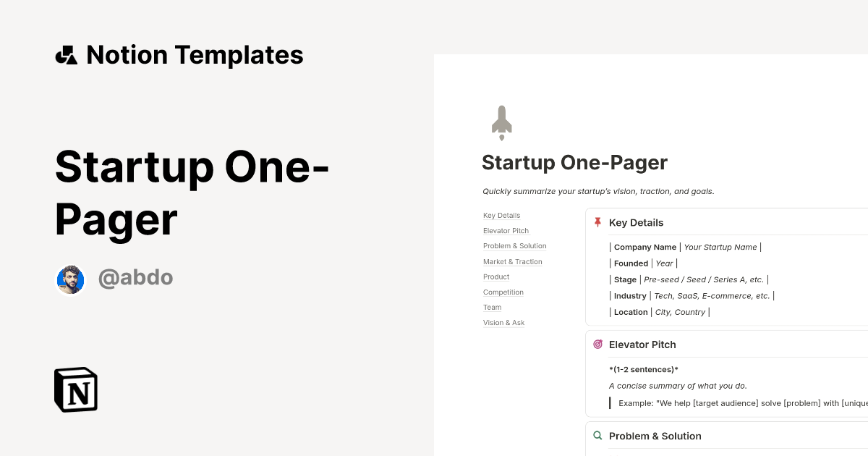Viewport: 868px width, 456px height.
Task: Click the large Startup One-Pager title on left
Action: click(x=192, y=193)
